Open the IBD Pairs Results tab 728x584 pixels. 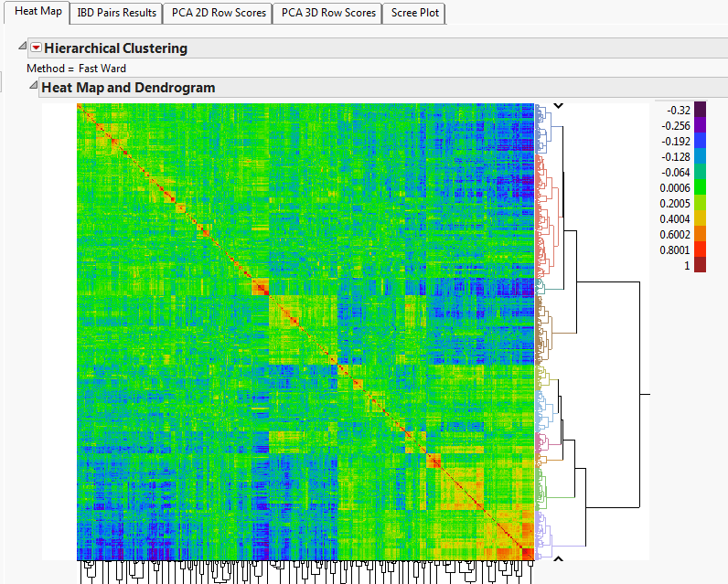click(116, 13)
